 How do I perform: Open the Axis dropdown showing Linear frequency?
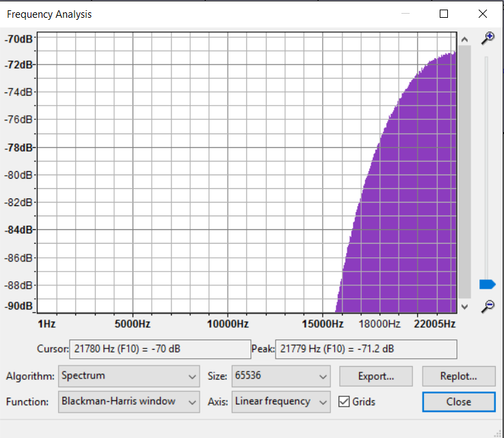pyautogui.click(x=281, y=402)
